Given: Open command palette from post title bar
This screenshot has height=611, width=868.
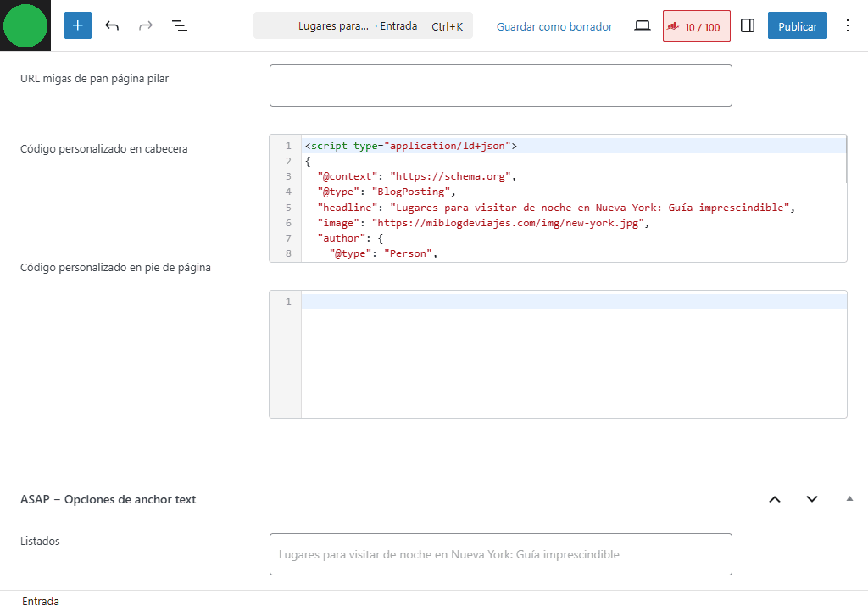Looking at the screenshot, I should pos(363,26).
